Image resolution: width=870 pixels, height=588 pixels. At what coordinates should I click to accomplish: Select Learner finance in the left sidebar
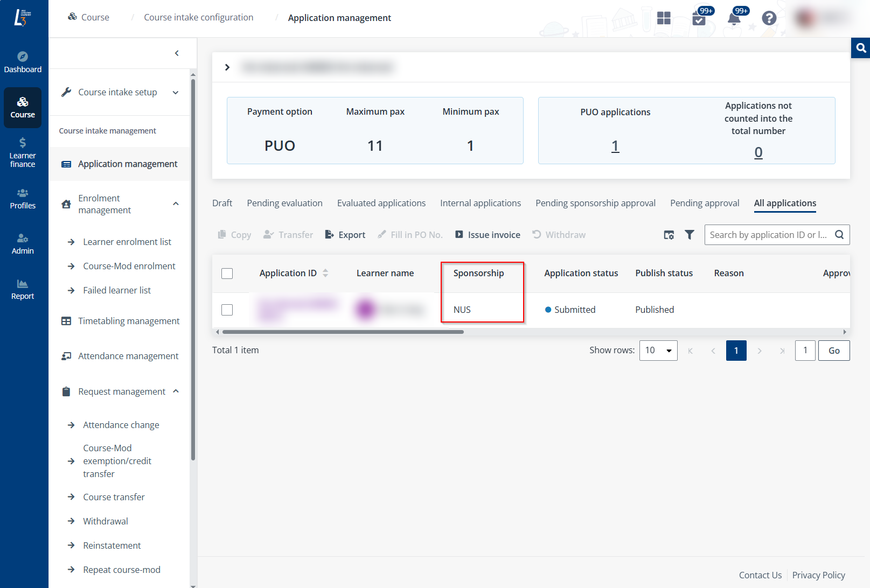(22, 152)
